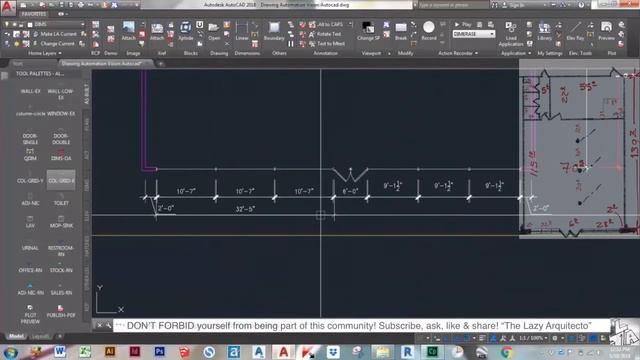The width and height of the screenshot is (640, 360).
Task: Play the recorded action macro
Action: coord(462,24)
